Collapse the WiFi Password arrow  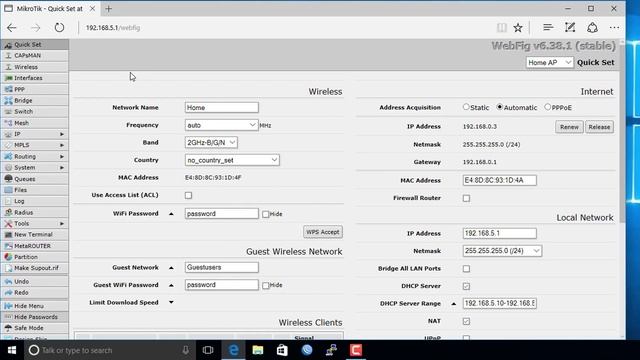(x=171, y=214)
